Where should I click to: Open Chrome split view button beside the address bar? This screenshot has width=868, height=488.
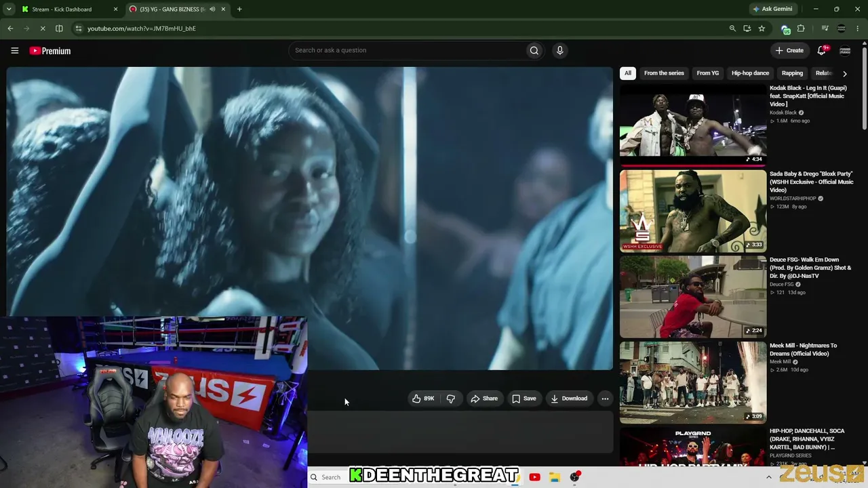pos(59,28)
